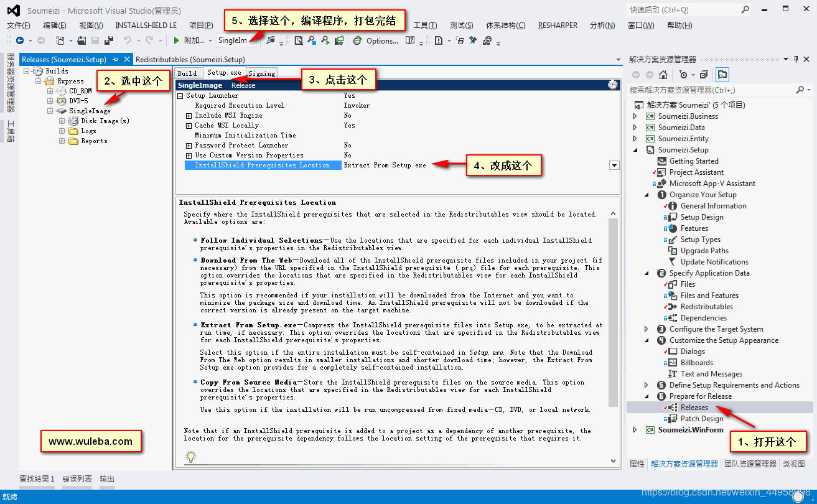Screen dimensions: 817x504
Task: Click the light bulb icon below the help text
Action: [191, 456]
